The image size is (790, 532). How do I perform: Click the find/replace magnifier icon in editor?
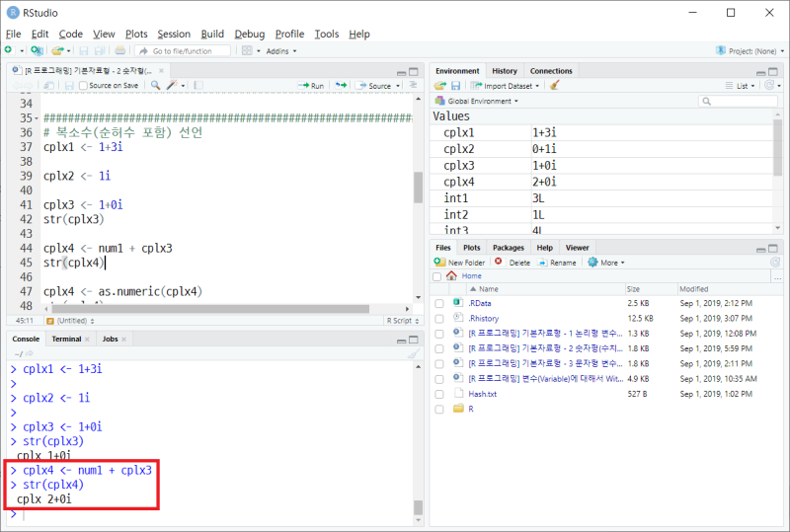point(156,85)
